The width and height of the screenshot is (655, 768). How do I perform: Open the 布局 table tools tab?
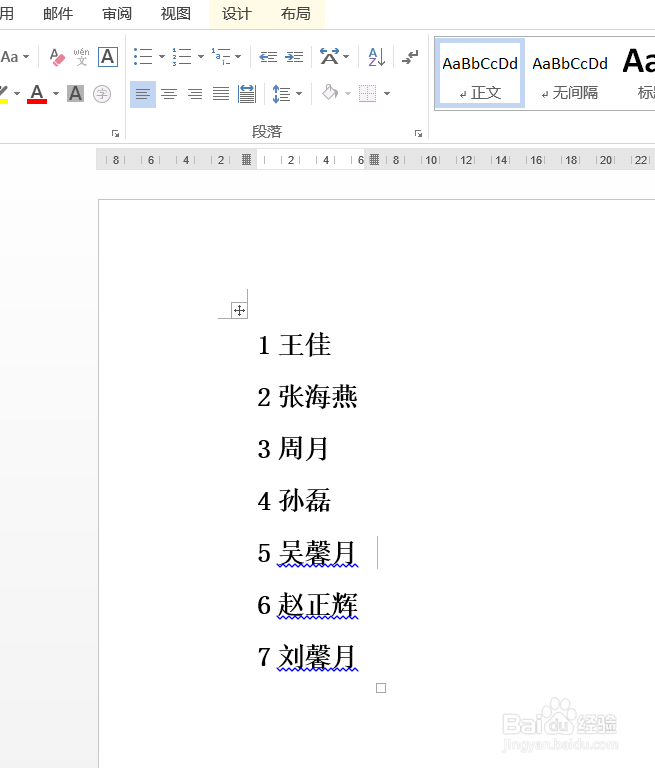(x=295, y=14)
